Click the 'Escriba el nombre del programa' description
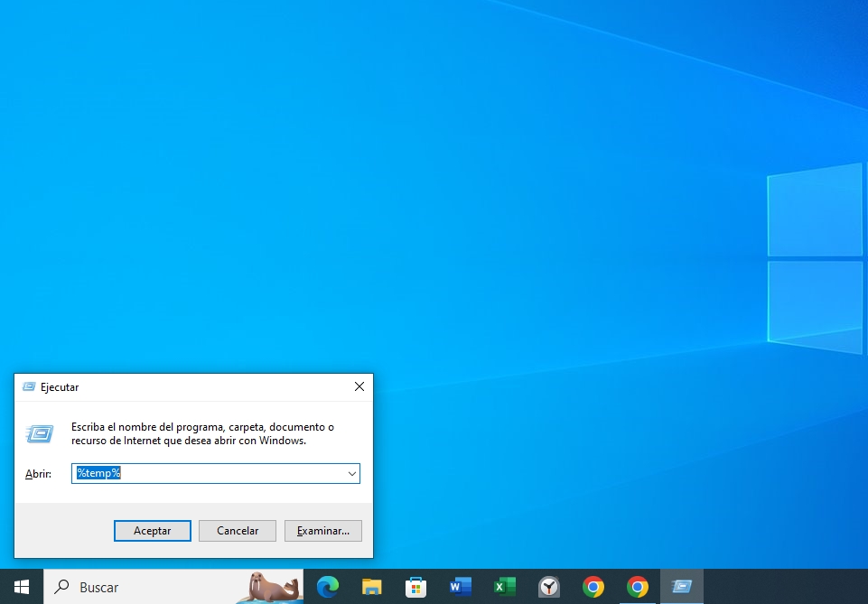Image resolution: width=868 pixels, height=604 pixels. click(202, 433)
